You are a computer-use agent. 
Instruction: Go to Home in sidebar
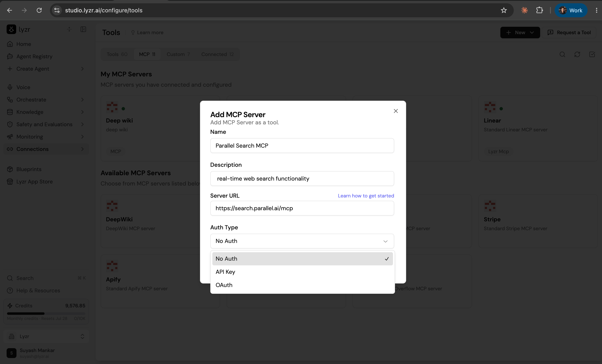pyautogui.click(x=46, y=44)
